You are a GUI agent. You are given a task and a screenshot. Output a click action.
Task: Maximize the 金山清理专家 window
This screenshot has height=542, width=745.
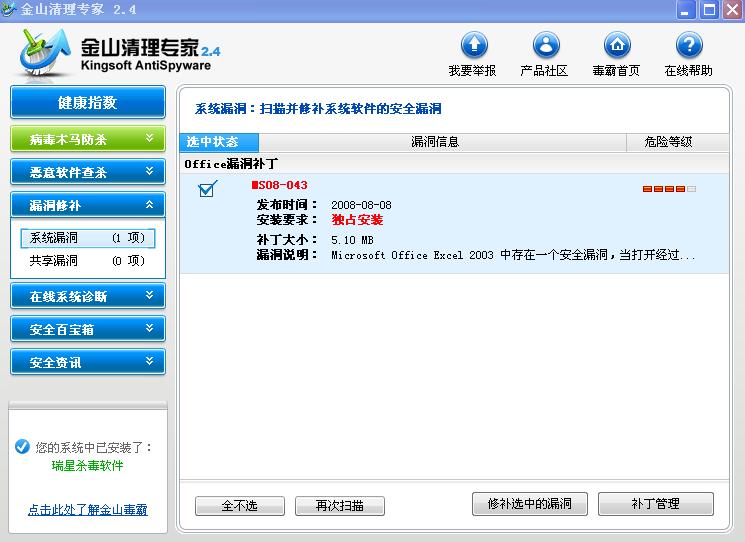[x=709, y=10]
